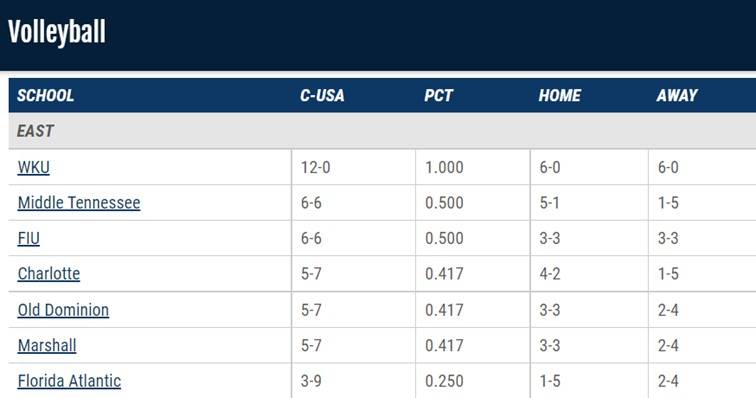Open the Marshall school link
Image resolution: width=756 pixels, height=398 pixels.
click(47, 345)
